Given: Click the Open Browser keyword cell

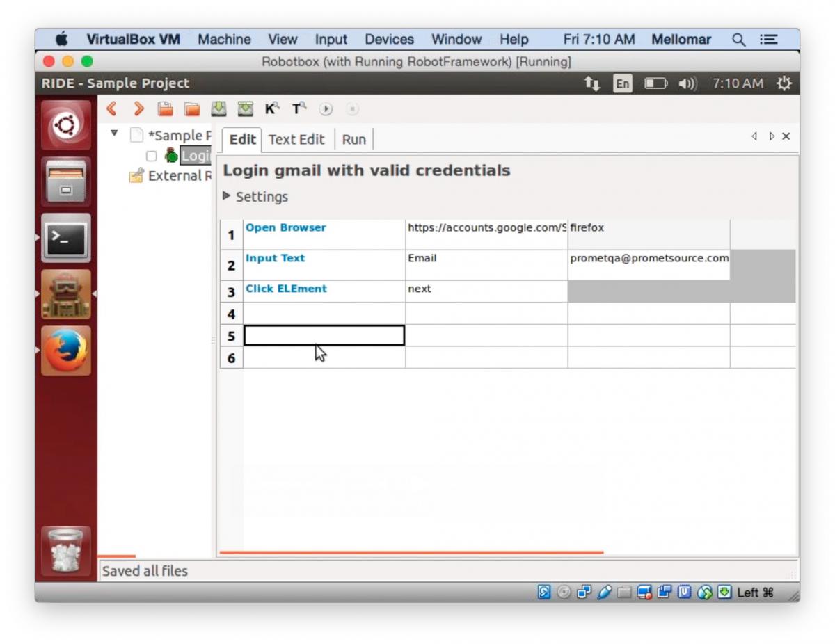Looking at the screenshot, I should coord(324,234).
